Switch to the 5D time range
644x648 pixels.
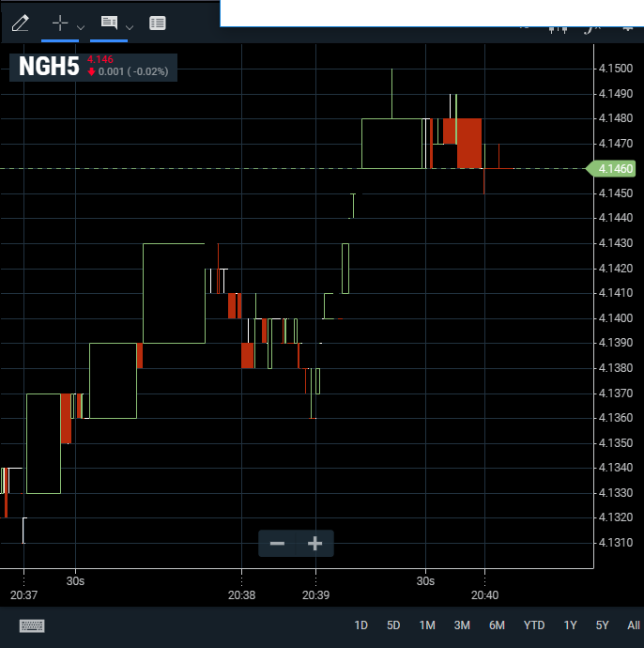click(x=393, y=625)
